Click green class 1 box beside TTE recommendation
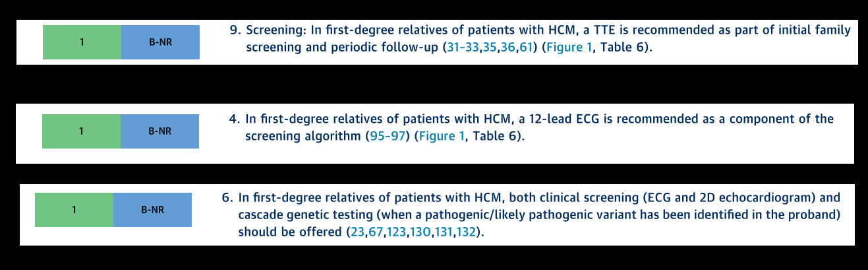 (82, 42)
